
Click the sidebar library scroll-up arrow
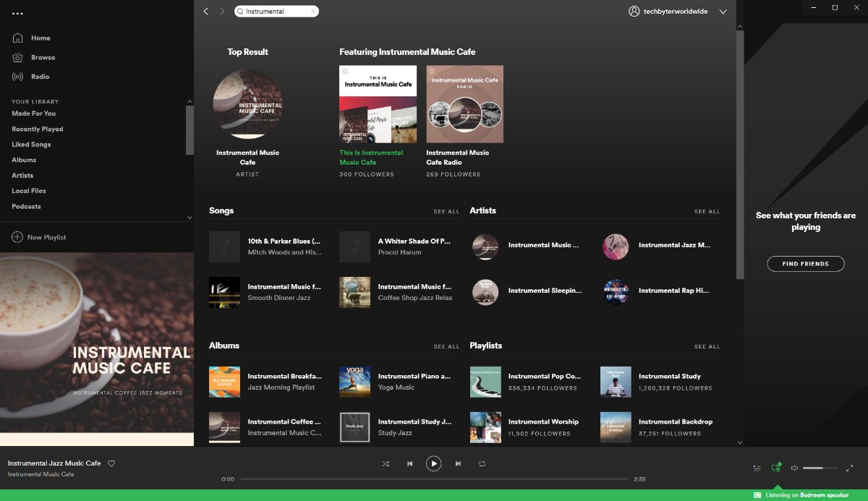190,101
